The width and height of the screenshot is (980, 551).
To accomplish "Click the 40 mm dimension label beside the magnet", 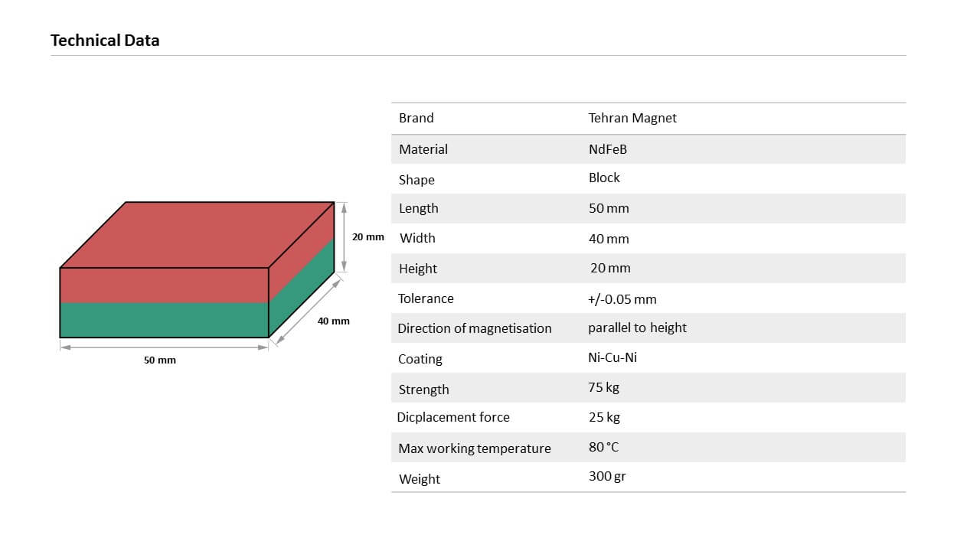I will click(334, 321).
